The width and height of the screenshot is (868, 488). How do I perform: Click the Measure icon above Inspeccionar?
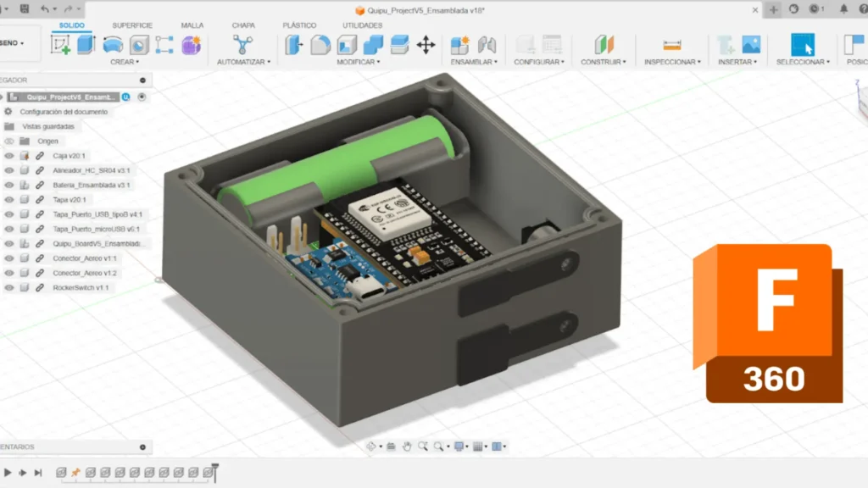[x=671, y=45]
